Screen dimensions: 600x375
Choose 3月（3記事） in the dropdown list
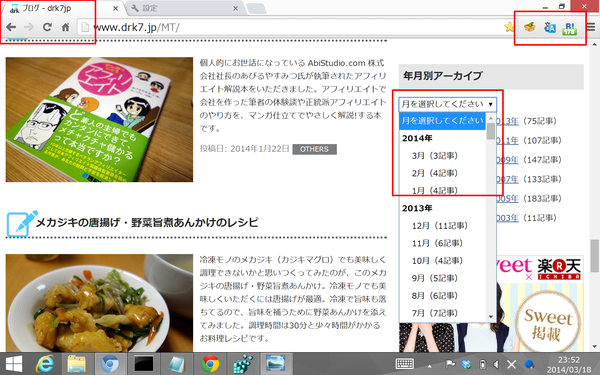pos(442,156)
